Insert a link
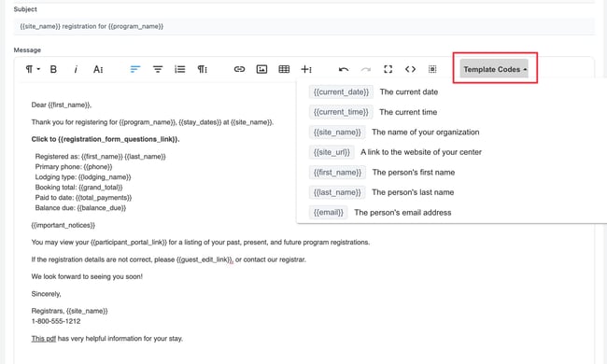Image resolution: width=607 pixels, height=364 pixels. point(239,69)
